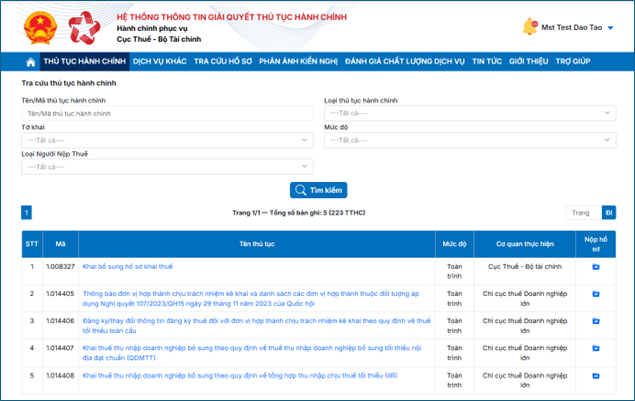The height and width of the screenshot is (401, 635).
Task: Click submit folder icon for procedure 1.014408
Action: pos(596,375)
